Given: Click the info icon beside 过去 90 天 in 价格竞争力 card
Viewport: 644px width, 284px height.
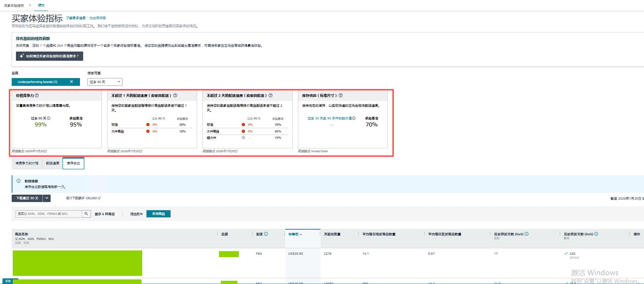Looking at the screenshot, I should pyautogui.click(x=49, y=118).
